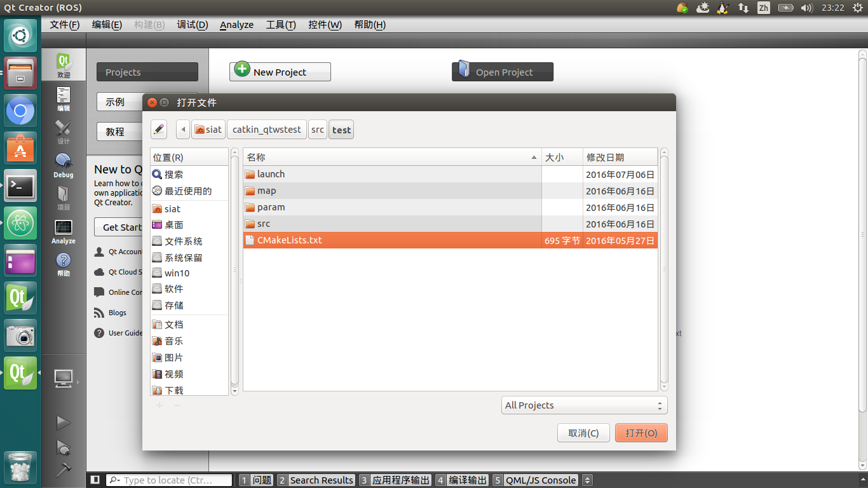Open the All Projects file filter dropdown
This screenshot has height=488, width=868.
pos(585,405)
